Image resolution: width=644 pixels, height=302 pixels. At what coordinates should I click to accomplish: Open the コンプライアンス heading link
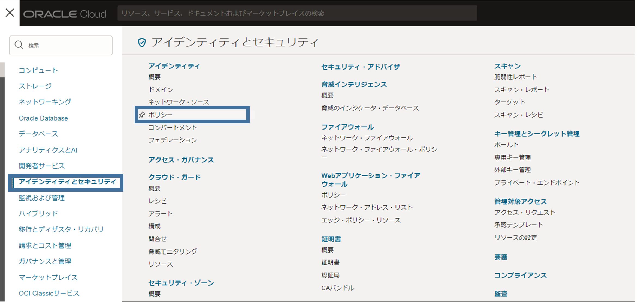click(520, 275)
